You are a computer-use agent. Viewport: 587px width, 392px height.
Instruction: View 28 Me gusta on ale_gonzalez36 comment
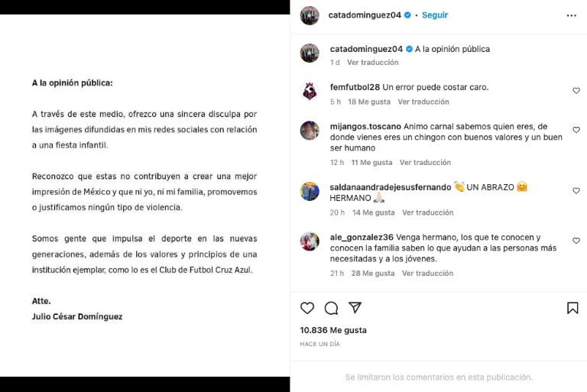(x=373, y=274)
